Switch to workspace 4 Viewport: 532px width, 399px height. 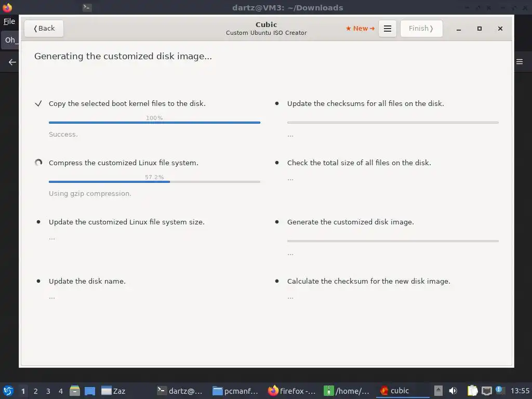[61, 391]
